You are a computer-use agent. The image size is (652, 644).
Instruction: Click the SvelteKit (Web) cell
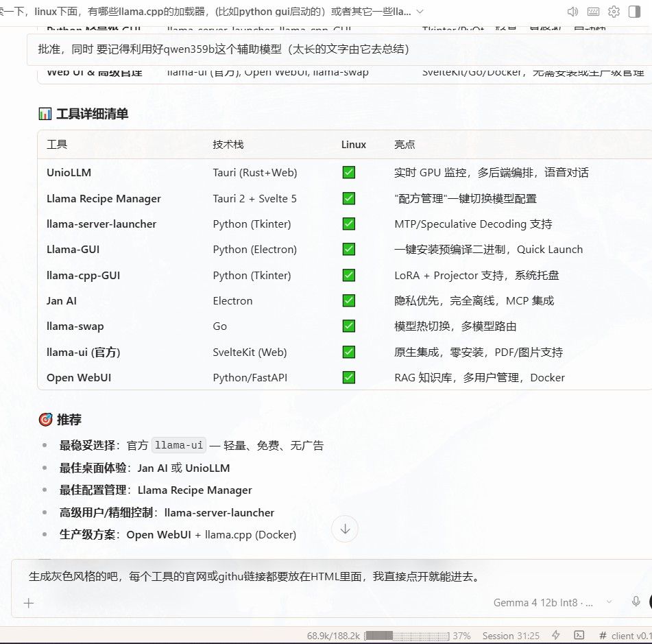250,352
